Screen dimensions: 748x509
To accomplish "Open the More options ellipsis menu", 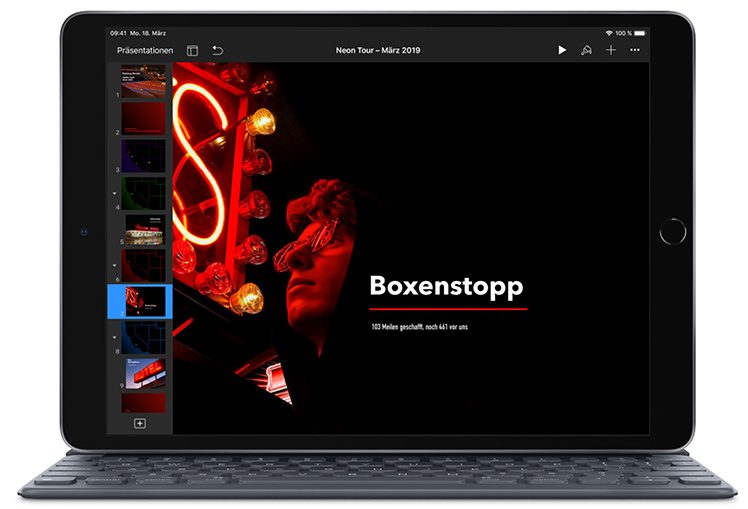I will tap(634, 50).
